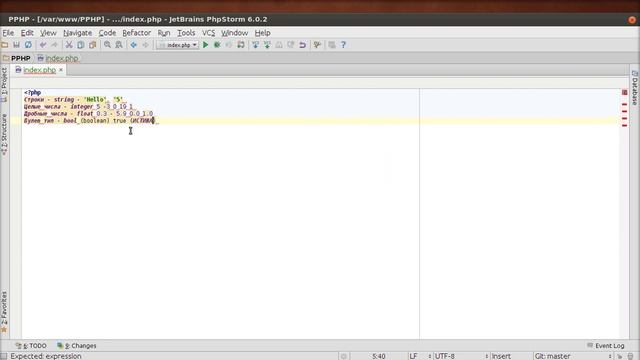Open the File menu
Viewport: 640px width, 360px height.
8,33
